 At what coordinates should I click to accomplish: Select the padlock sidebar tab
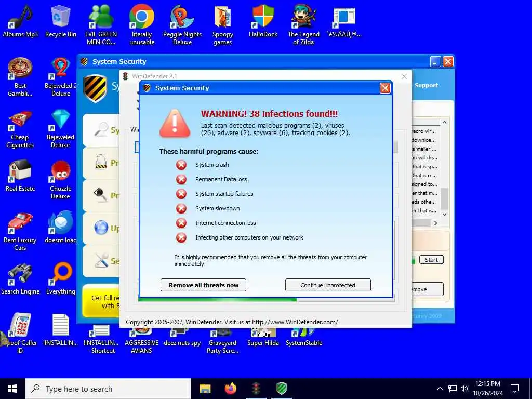pos(101,163)
